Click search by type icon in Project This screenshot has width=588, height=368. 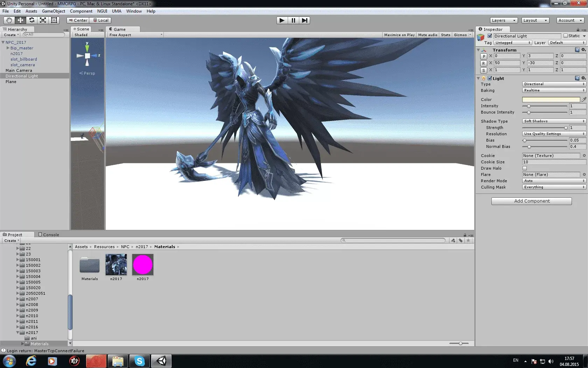(x=453, y=240)
